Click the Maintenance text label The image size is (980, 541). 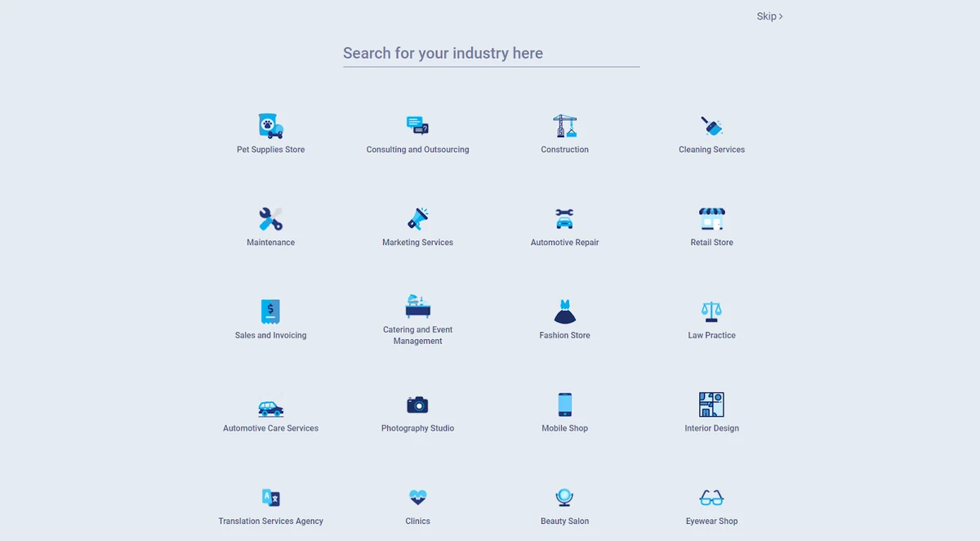[271, 243]
